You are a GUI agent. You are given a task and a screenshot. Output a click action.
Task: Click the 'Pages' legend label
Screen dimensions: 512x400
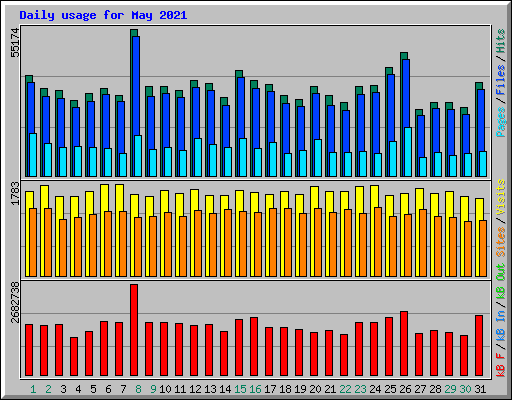pos(501,122)
